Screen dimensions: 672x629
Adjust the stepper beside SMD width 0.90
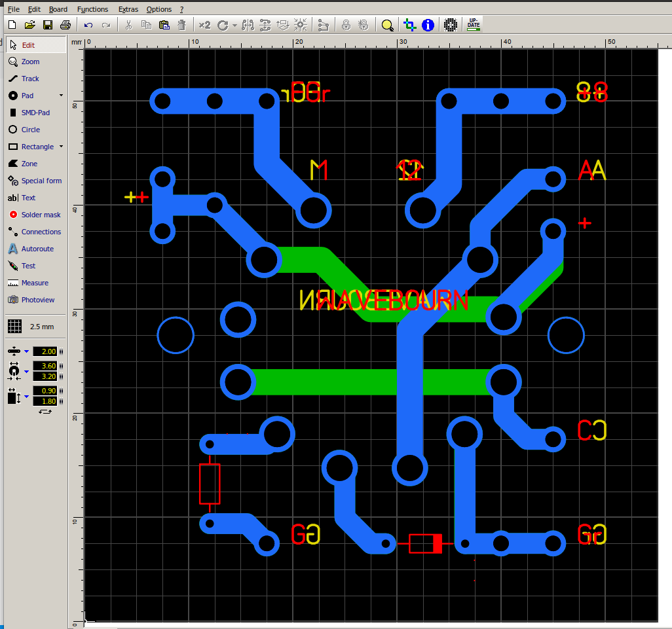[x=62, y=391]
